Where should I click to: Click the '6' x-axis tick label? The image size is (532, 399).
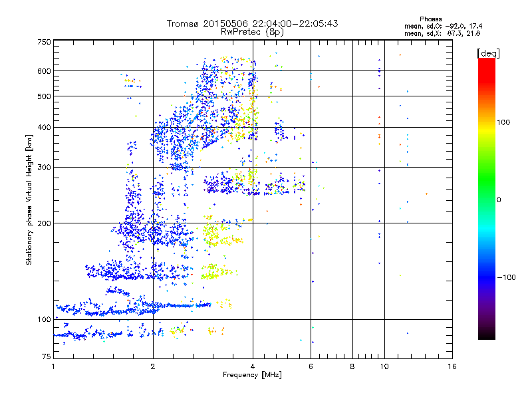point(311,366)
